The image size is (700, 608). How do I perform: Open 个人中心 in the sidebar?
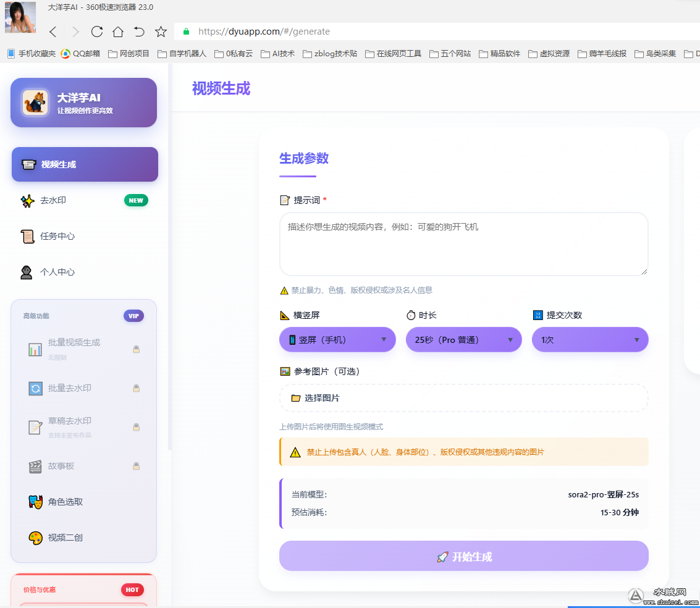[57, 272]
